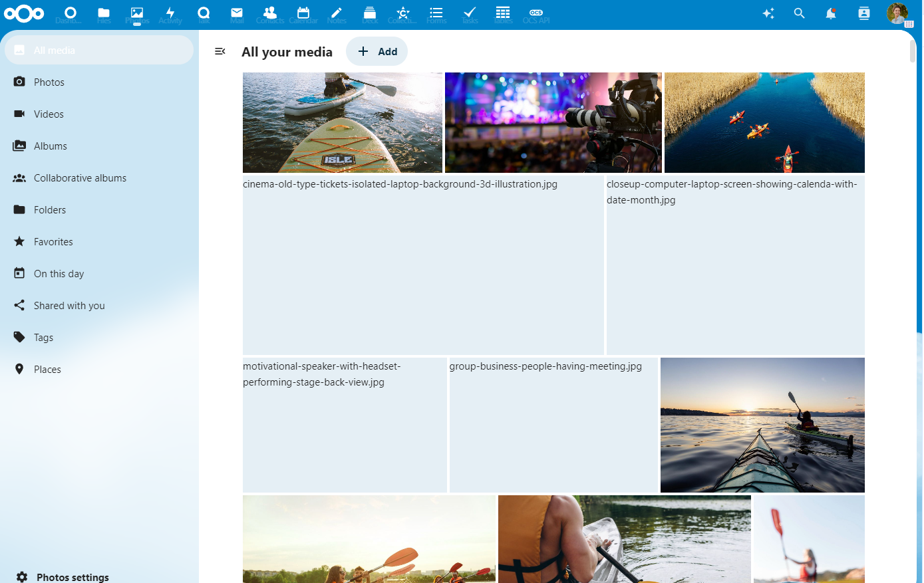This screenshot has height=583, width=924.
Task: Collapse the navigation sidebar with the chevron
Action: click(220, 51)
